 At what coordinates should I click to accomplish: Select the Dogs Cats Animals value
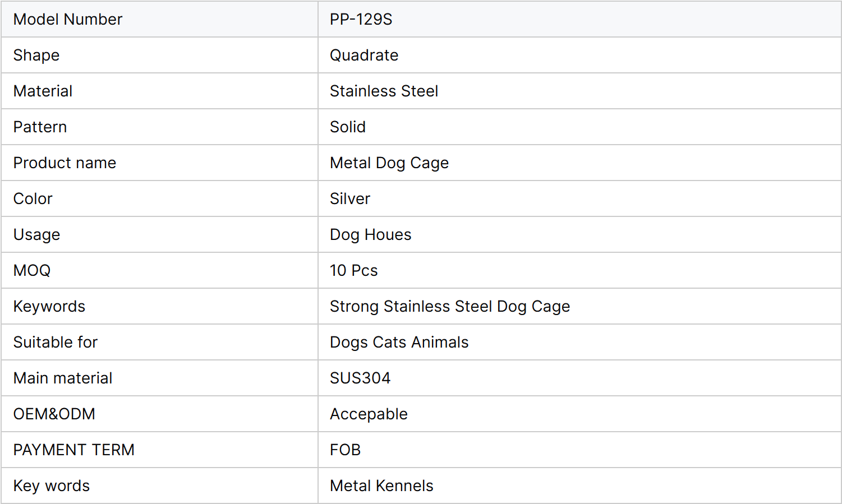pyautogui.click(x=399, y=342)
